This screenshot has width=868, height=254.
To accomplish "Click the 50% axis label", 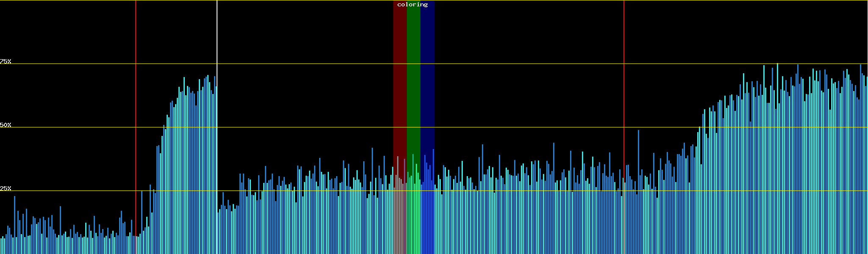I will 6,125.
